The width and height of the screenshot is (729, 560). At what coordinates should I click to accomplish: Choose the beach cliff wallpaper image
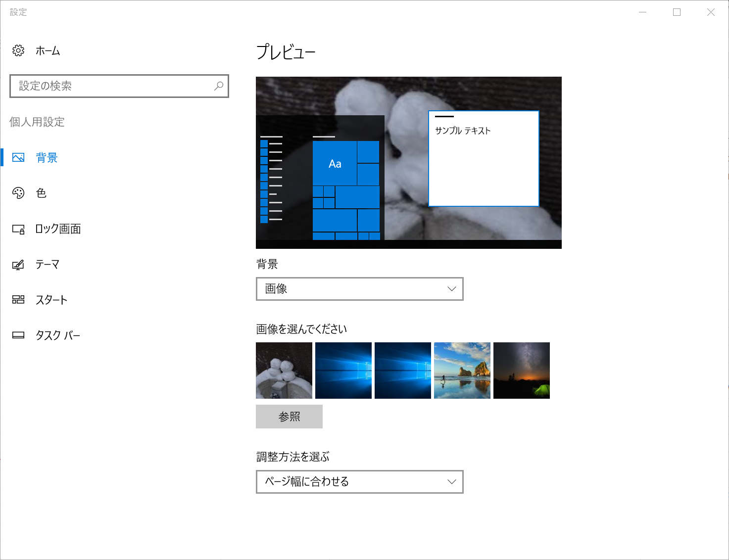click(462, 370)
